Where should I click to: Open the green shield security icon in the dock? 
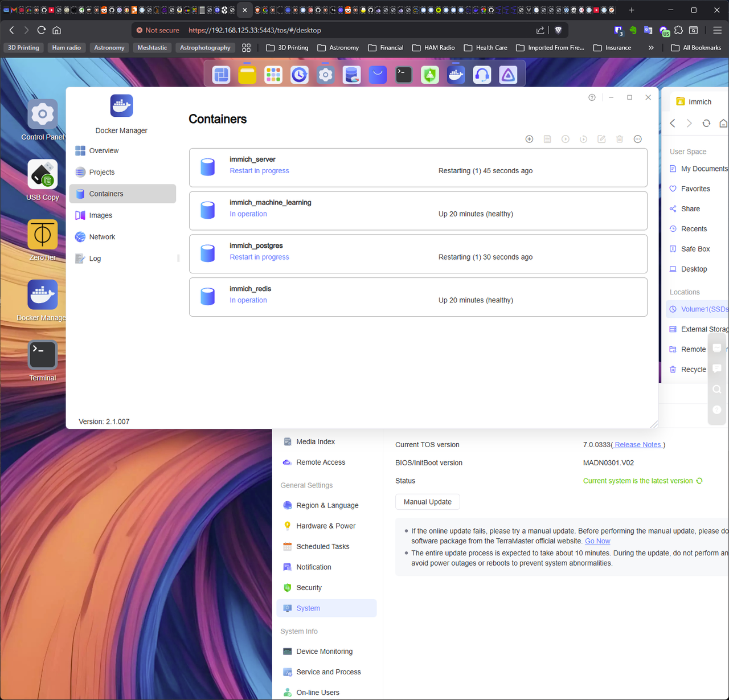click(430, 75)
